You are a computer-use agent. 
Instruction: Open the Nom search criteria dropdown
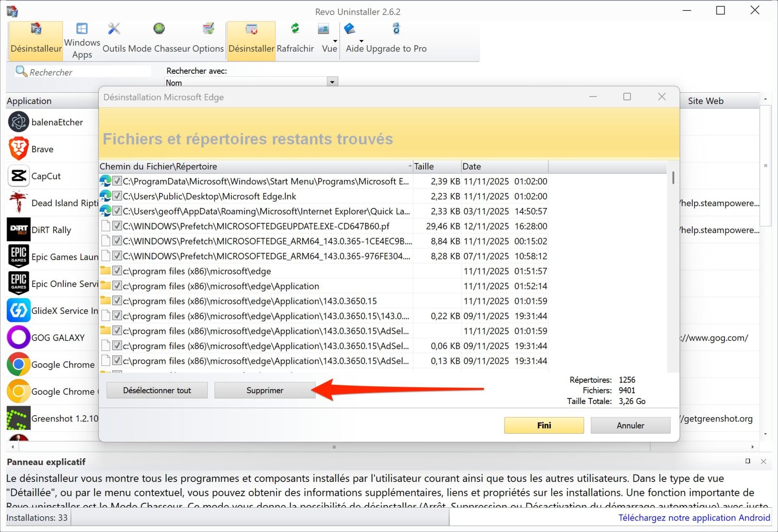pos(332,82)
